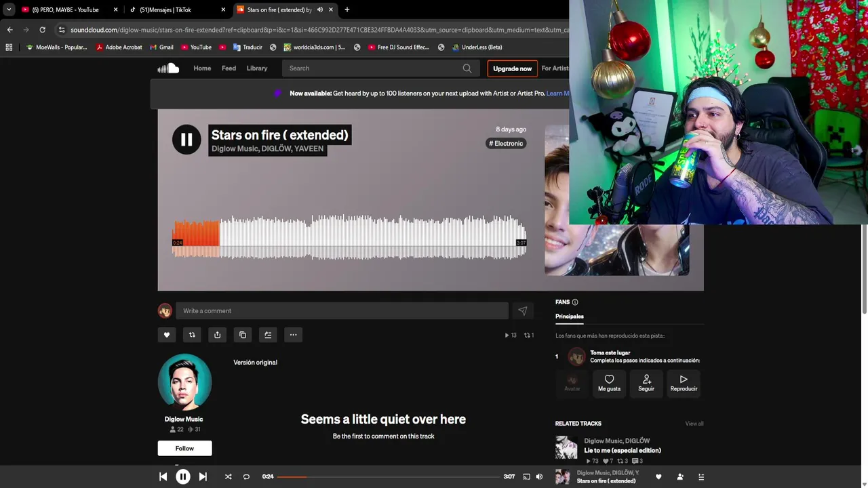Screen dimensions: 868x488
Task: Share the track using the share icon
Action: pos(217,335)
